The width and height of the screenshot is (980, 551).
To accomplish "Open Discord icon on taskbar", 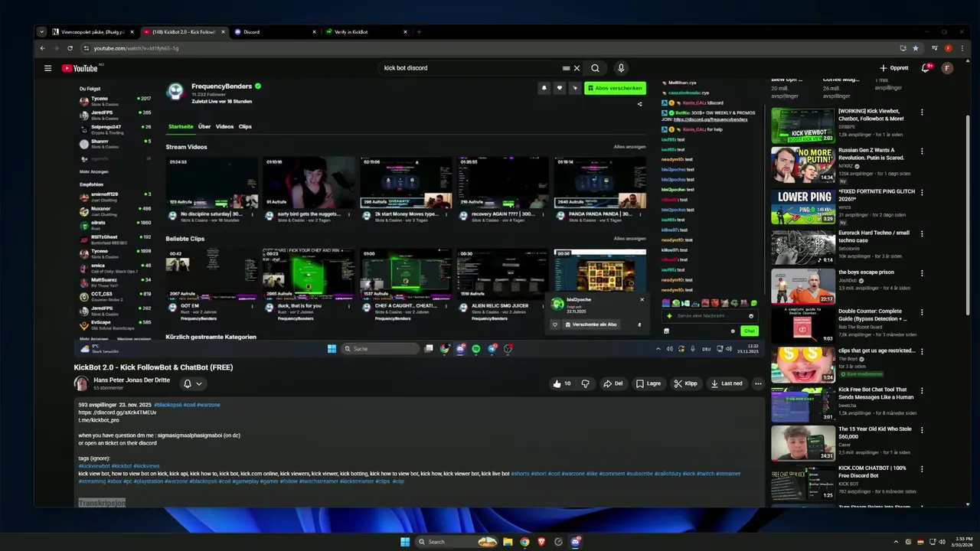I will (575, 542).
